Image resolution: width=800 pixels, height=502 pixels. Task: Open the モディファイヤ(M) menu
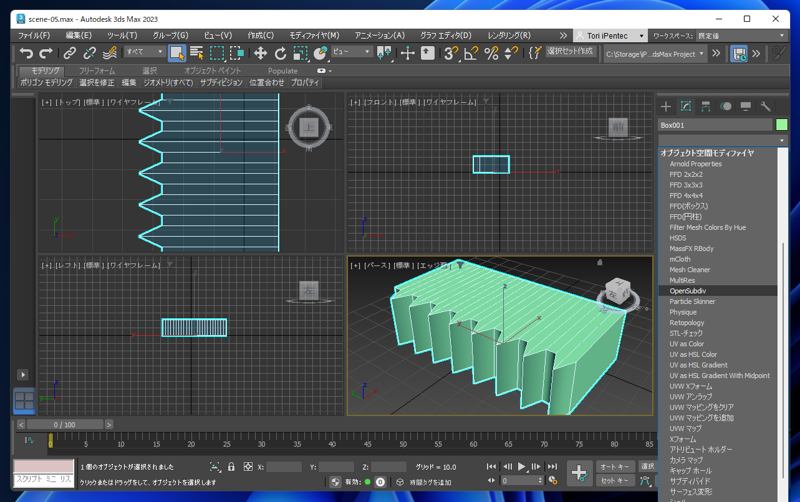(314, 35)
